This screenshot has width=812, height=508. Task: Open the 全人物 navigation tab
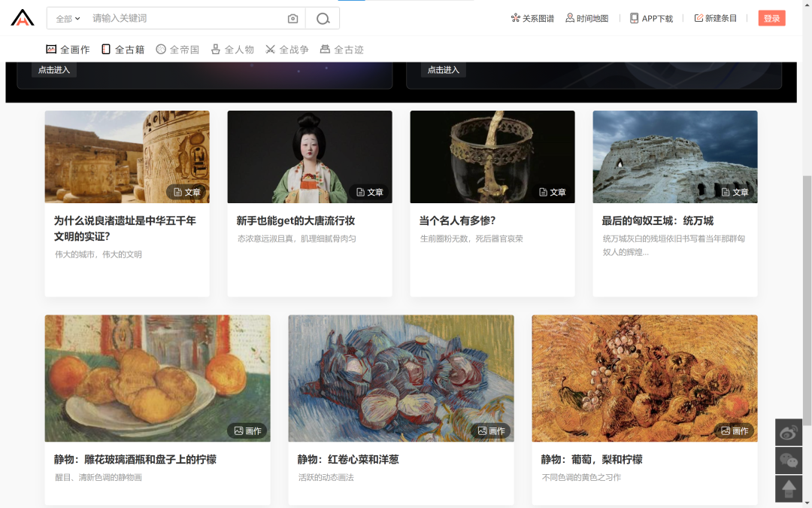pyautogui.click(x=232, y=49)
